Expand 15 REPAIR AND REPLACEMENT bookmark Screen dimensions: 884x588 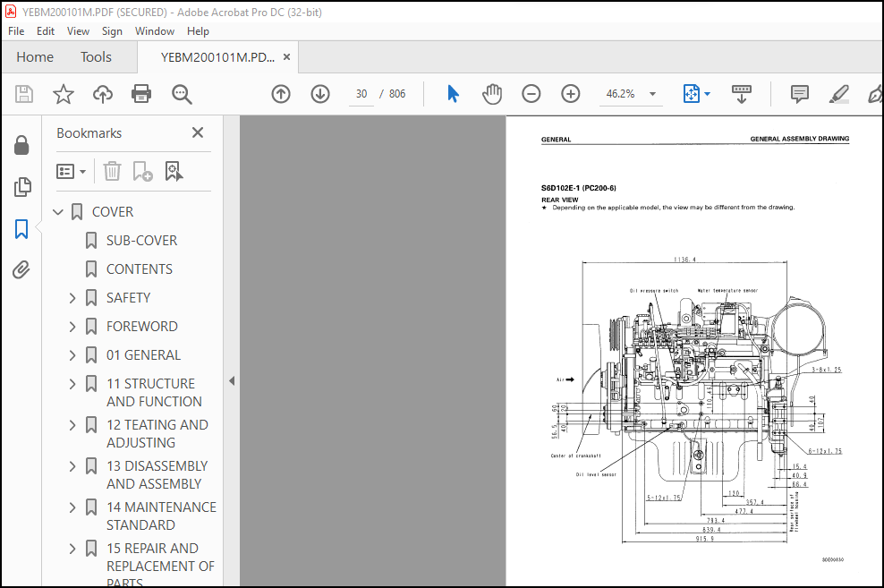(x=72, y=549)
